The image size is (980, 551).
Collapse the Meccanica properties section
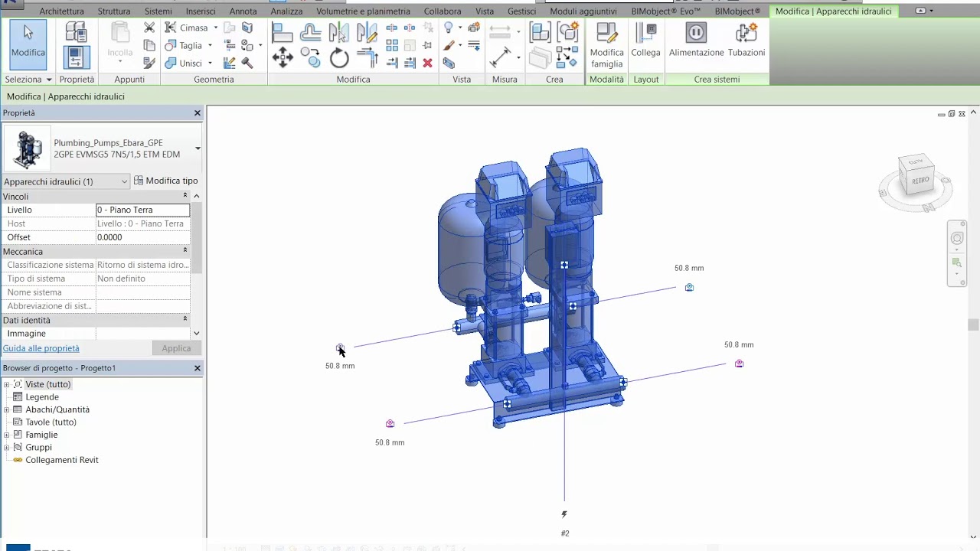click(185, 251)
